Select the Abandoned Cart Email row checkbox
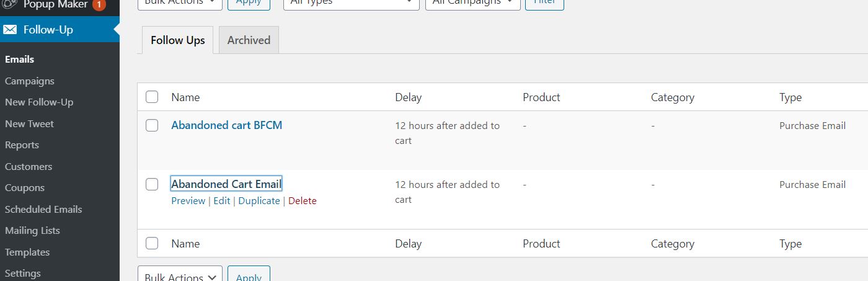 point(152,184)
